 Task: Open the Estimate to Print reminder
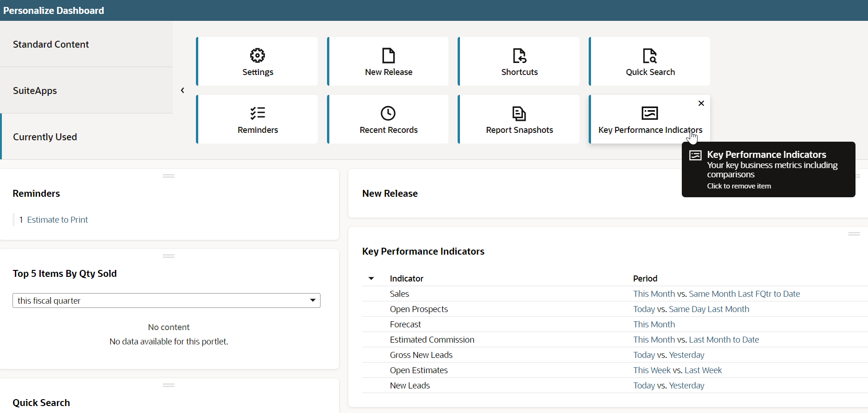pyautogui.click(x=57, y=220)
